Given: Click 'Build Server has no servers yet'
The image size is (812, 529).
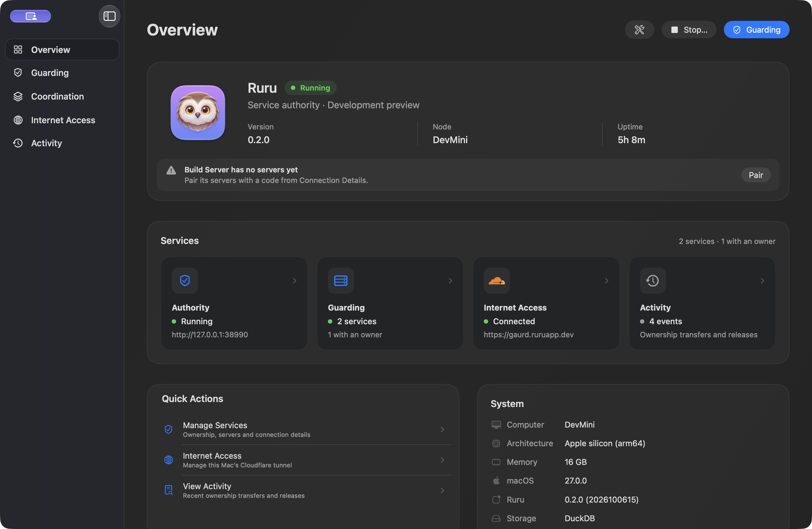Looking at the screenshot, I should (x=241, y=170).
